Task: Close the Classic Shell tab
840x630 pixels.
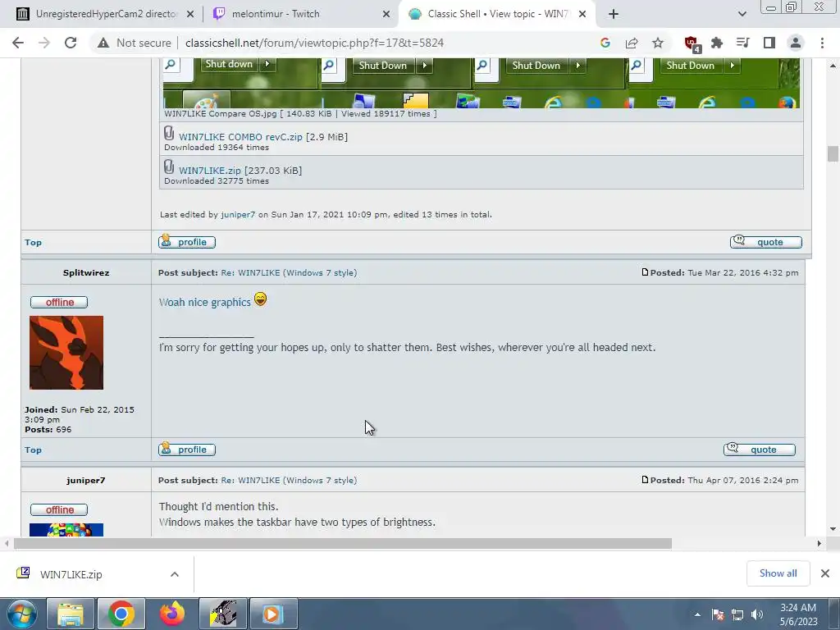Action: point(583,14)
